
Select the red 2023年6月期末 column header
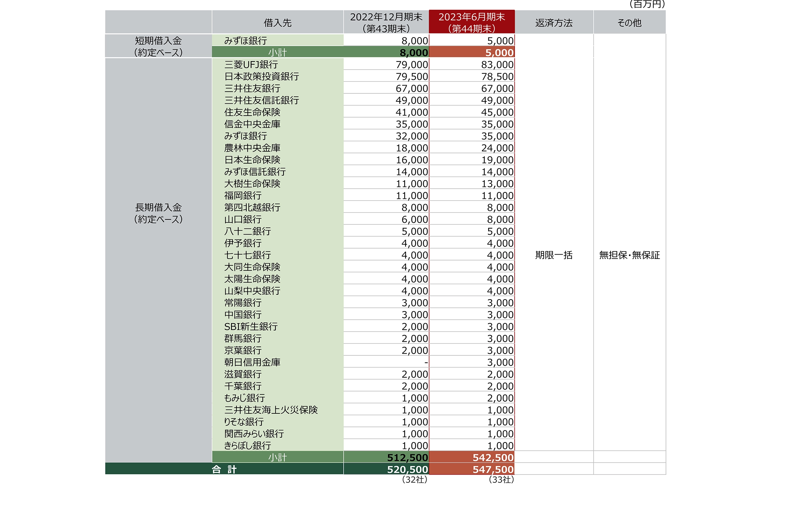click(472, 22)
